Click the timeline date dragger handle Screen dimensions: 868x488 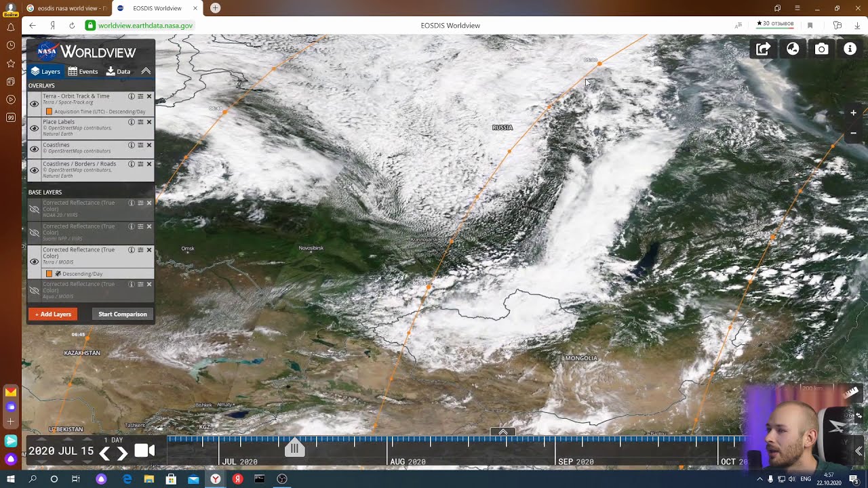point(294,448)
